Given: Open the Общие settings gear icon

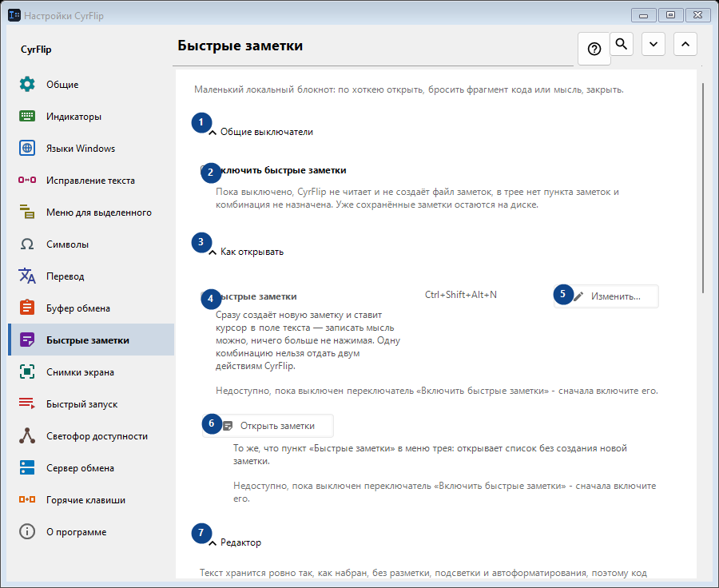Looking at the screenshot, I should pos(27,85).
